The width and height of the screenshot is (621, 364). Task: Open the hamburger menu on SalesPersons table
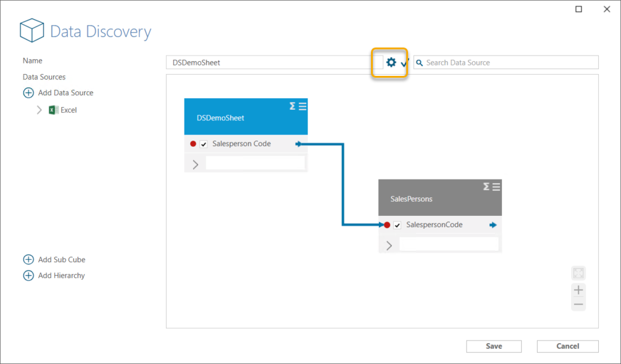(496, 187)
